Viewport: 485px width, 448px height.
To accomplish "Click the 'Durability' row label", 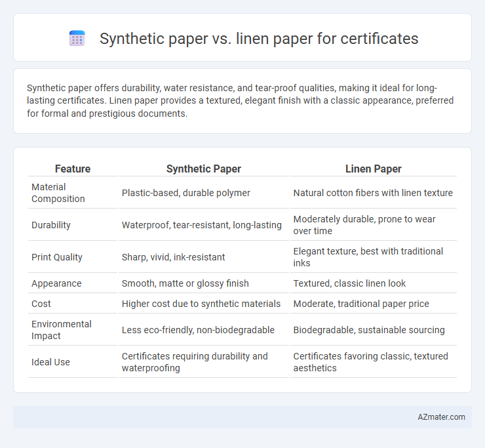I will click(51, 225).
